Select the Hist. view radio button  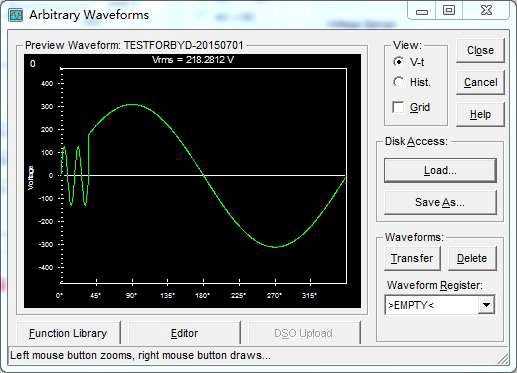[x=398, y=82]
